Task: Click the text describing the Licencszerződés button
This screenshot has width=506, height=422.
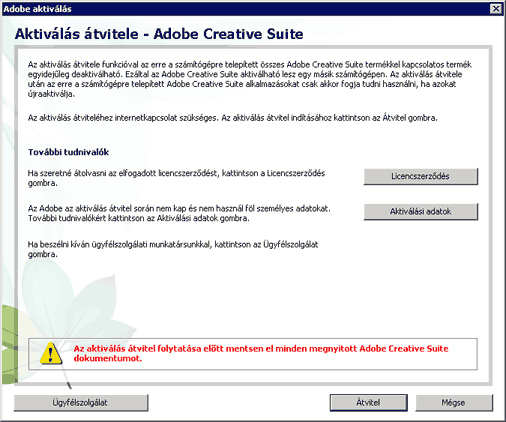Action: point(176,178)
